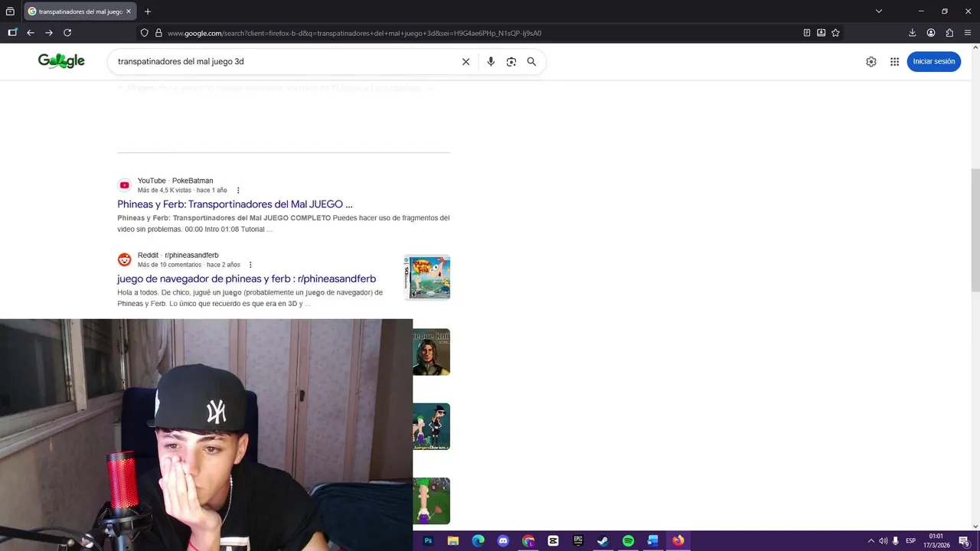980x551 pixels.
Task: Open the Firefox View icon beside the tab
Action: pyautogui.click(x=10, y=11)
